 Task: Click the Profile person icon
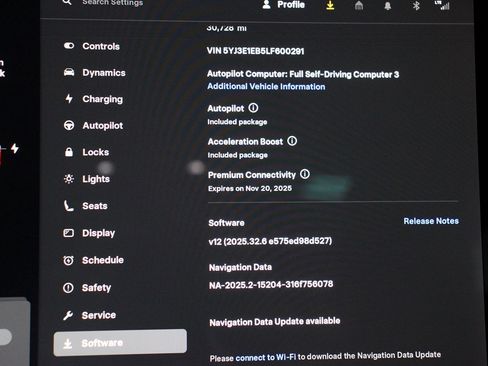(x=266, y=4)
